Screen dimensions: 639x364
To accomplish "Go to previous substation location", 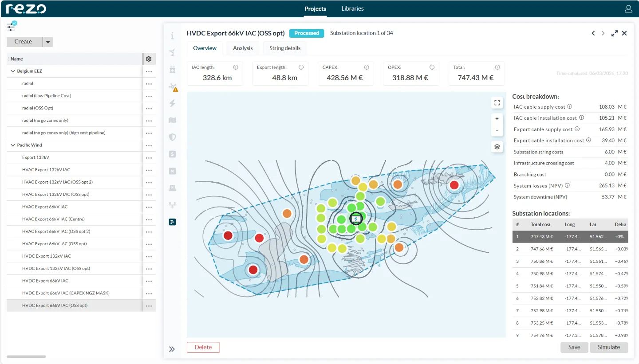I will pyautogui.click(x=593, y=33).
